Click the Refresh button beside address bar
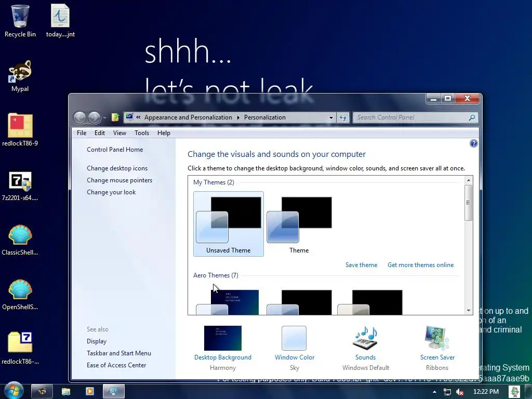The image size is (532, 399). (x=343, y=117)
